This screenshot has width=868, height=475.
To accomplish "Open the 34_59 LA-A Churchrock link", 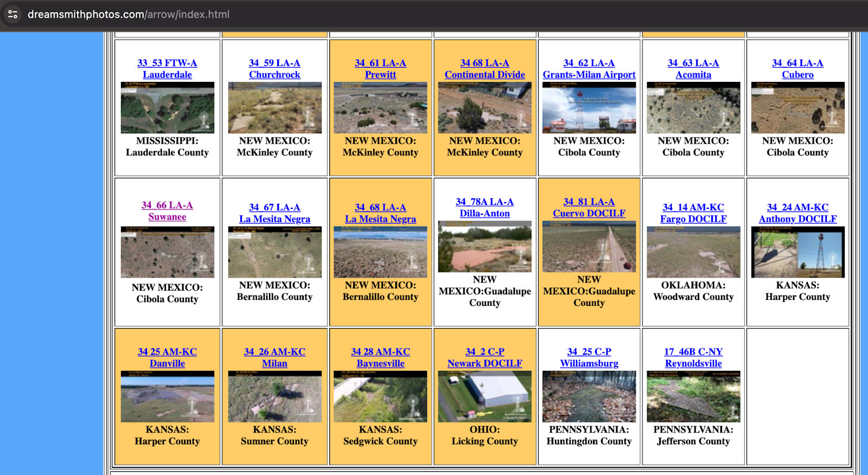I will 275,69.
